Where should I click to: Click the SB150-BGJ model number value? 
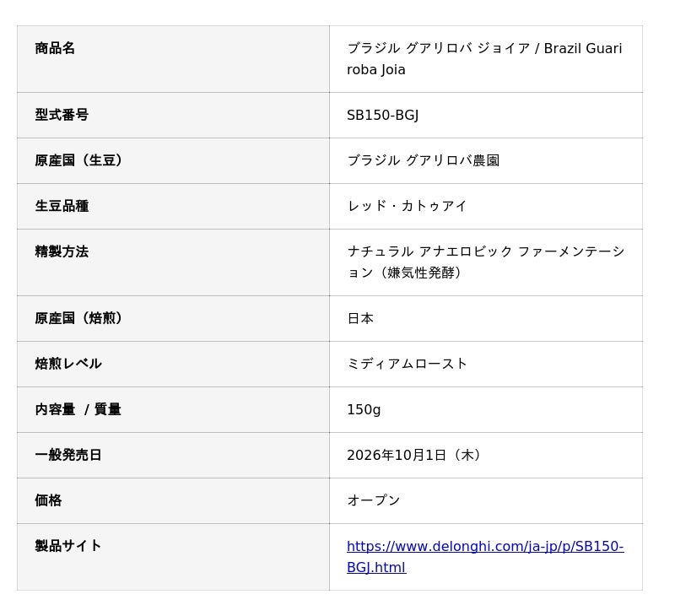(383, 115)
